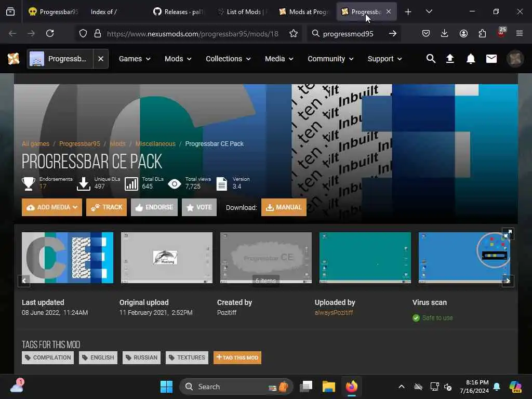Select the English tag

98,357
